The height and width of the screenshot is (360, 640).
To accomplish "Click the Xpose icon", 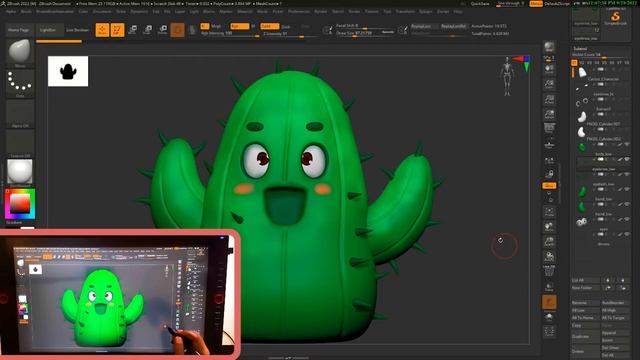I will click(549, 331).
